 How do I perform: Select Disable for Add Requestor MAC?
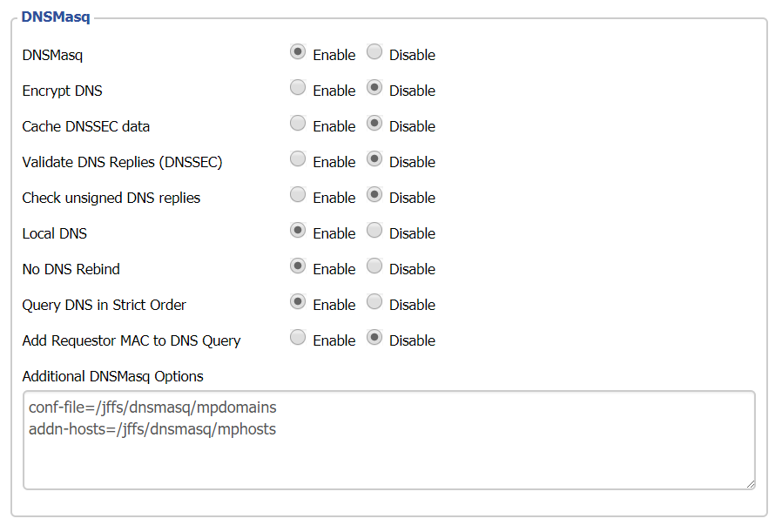(x=374, y=338)
